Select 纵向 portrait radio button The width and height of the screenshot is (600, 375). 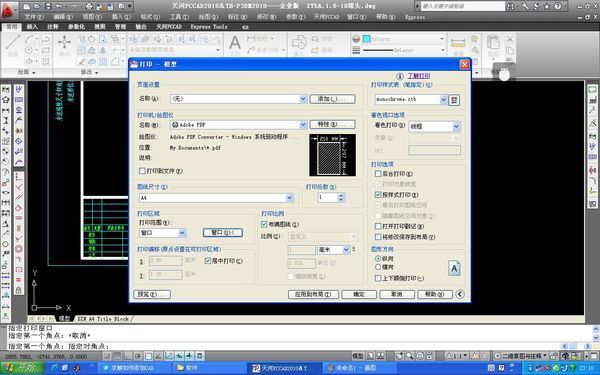(x=378, y=259)
